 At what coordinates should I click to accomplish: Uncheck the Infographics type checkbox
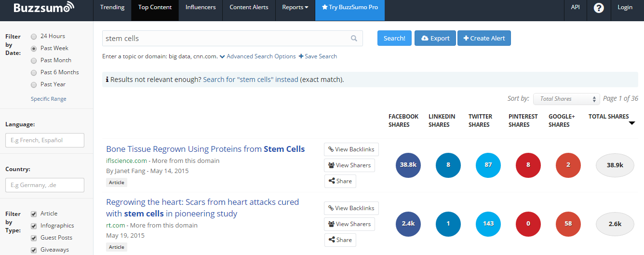click(x=34, y=226)
